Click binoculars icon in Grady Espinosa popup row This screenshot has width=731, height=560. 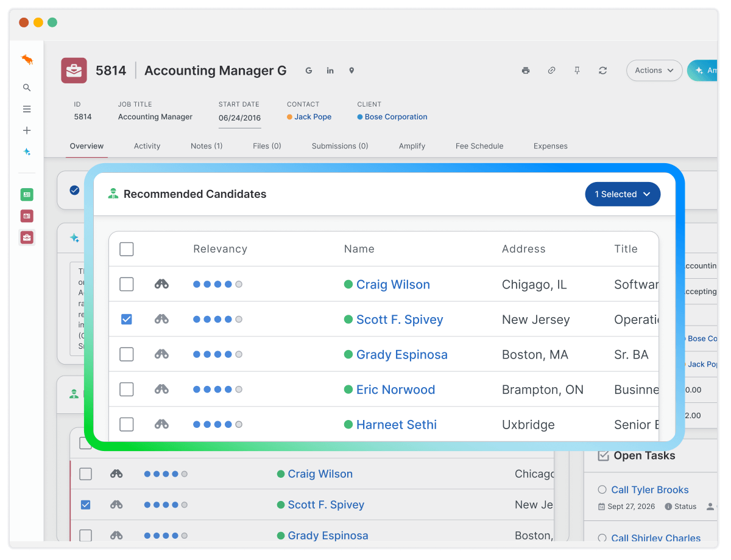(x=161, y=354)
